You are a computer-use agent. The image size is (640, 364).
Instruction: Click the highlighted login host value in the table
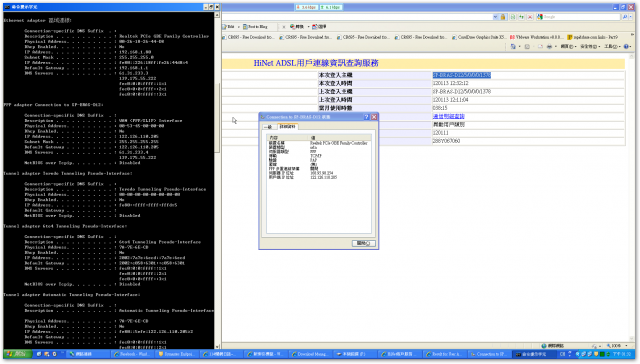[x=462, y=75]
